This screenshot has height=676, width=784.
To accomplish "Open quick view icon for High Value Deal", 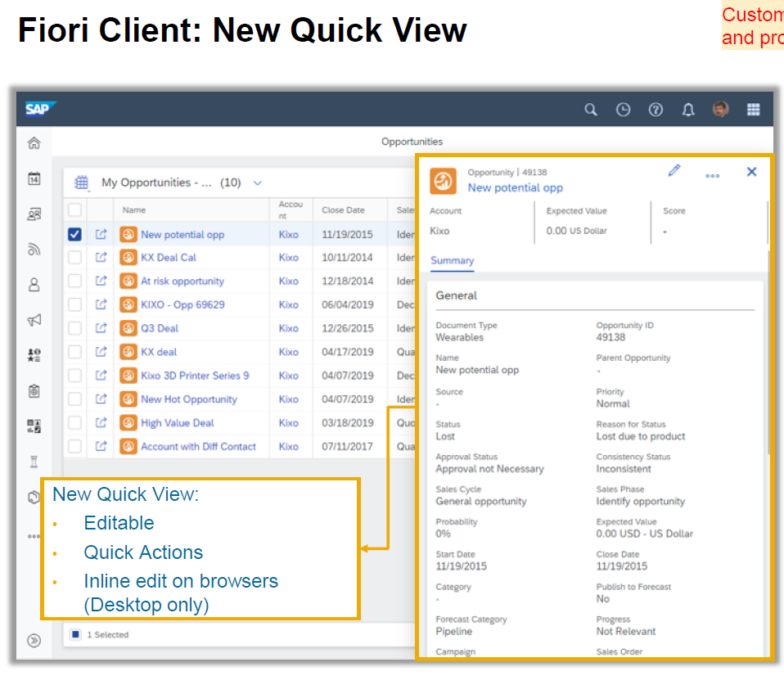I will 101,422.
